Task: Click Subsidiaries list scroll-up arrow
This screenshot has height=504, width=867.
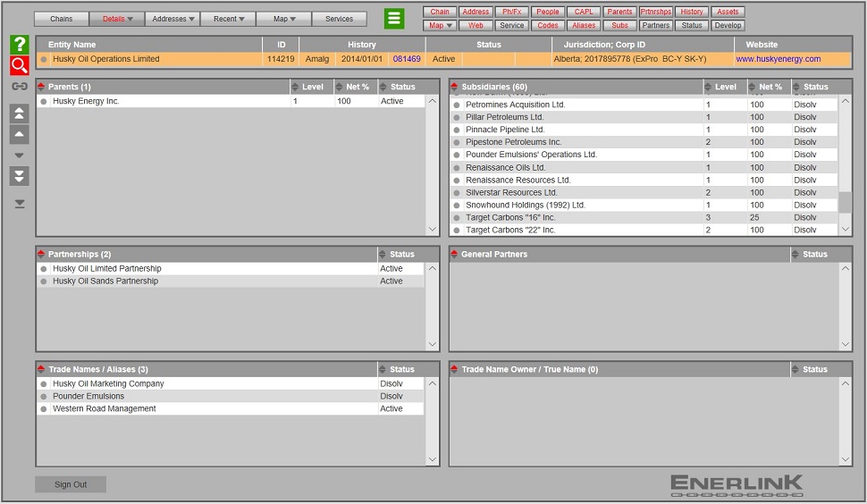Action: (x=845, y=101)
